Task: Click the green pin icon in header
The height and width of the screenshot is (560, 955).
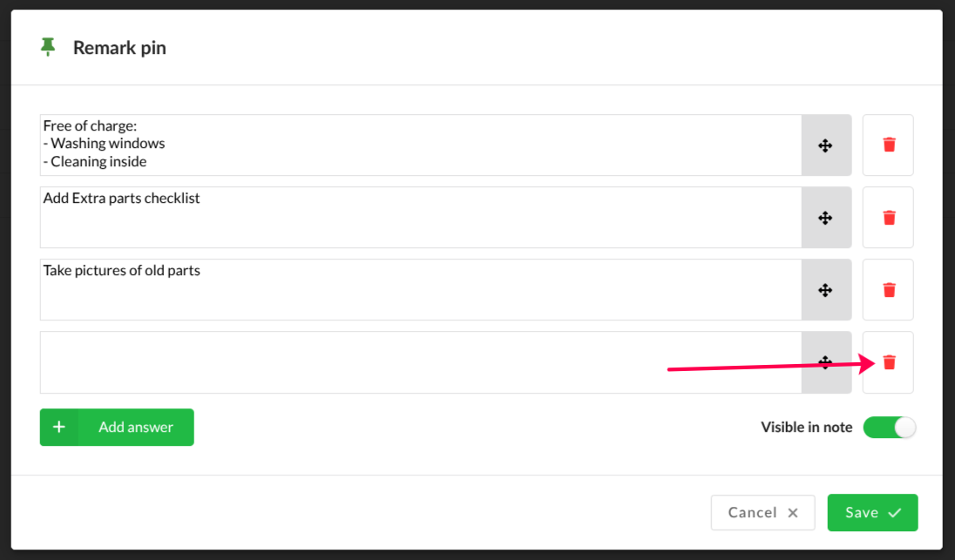Action: [48, 47]
